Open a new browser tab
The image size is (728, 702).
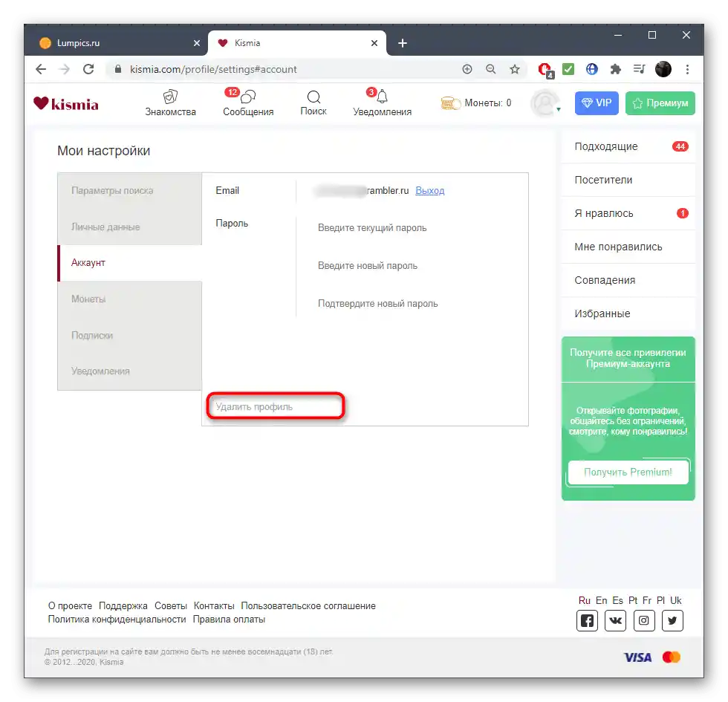pos(403,43)
